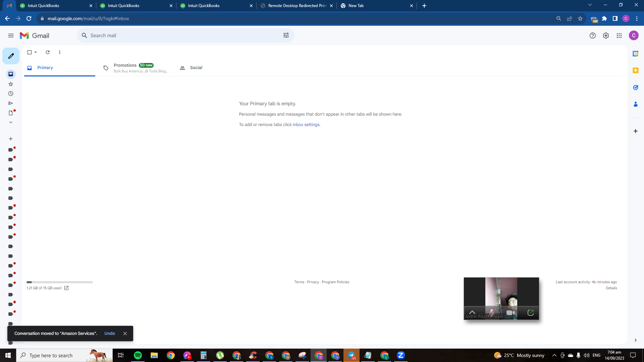This screenshot has width=644, height=362.
Task: Create a new label with plus icon
Action: point(11,139)
